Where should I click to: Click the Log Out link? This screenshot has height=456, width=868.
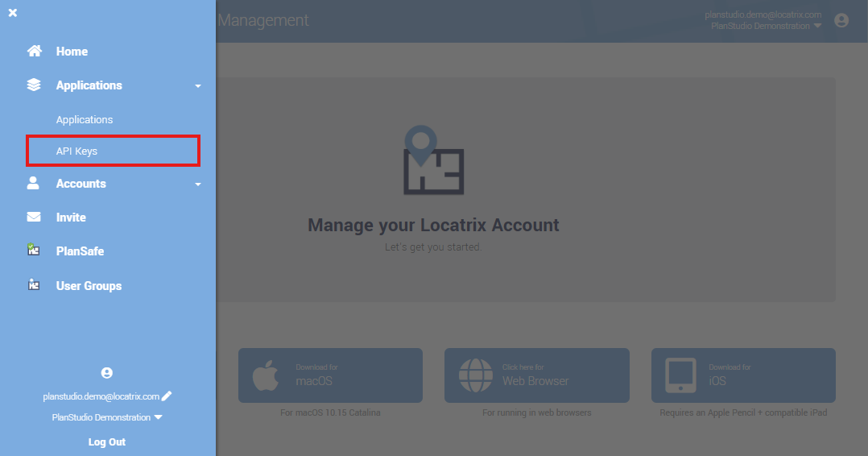tap(107, 441)
